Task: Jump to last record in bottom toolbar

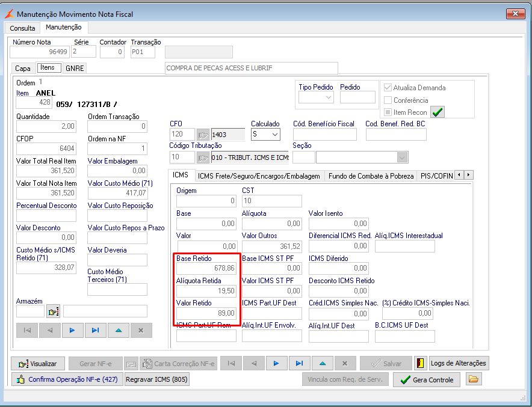Action: [x=299, y=363]
